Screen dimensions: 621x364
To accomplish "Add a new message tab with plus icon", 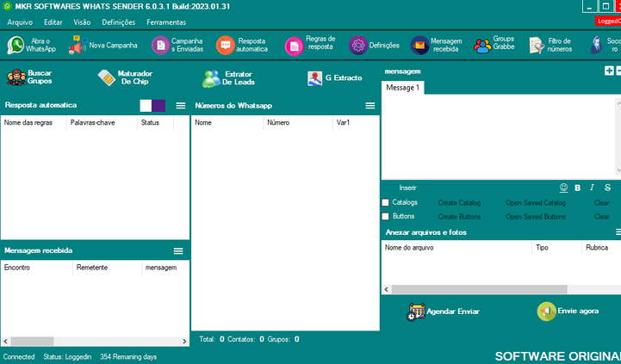I will [609, 71].
